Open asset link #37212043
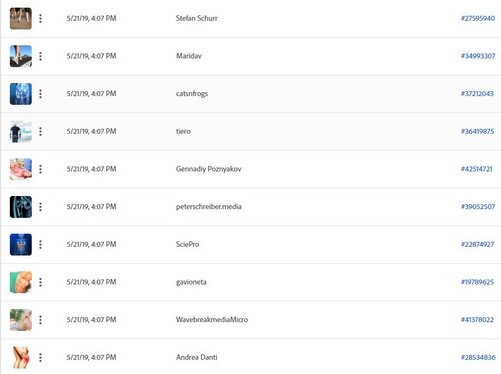Screen dimensions: 501x374 [x=477, y=94]
